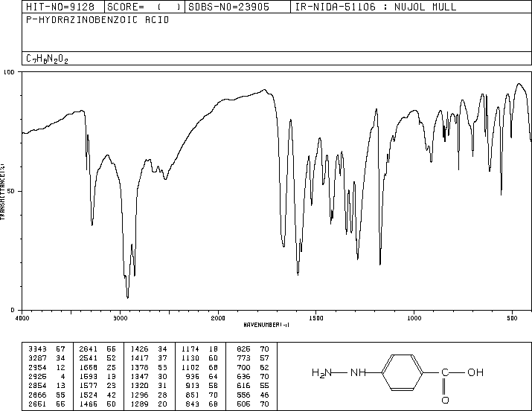
Task: Click the molecular formula C7H8N2O2
Action: (x=47, y=59)
